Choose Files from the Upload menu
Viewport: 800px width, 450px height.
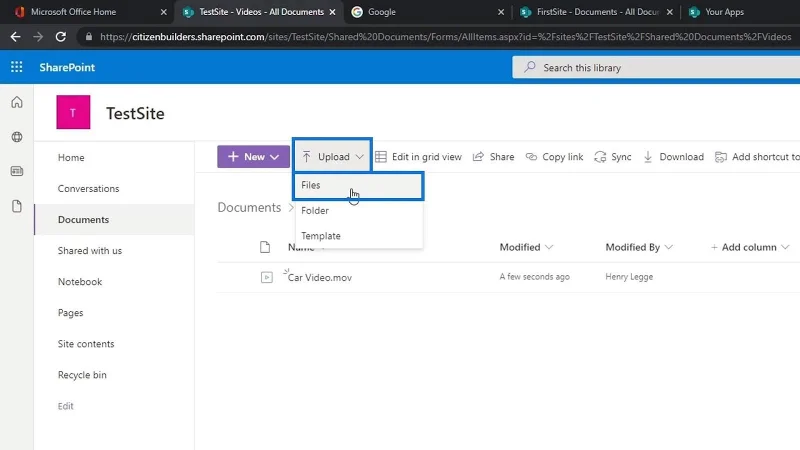coord(359,185)
